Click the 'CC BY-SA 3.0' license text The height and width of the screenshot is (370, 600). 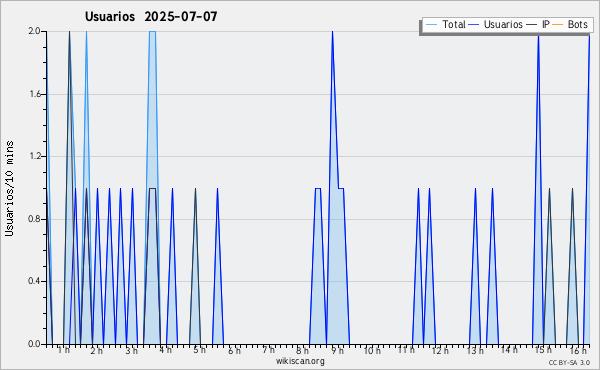click(569, 362)
